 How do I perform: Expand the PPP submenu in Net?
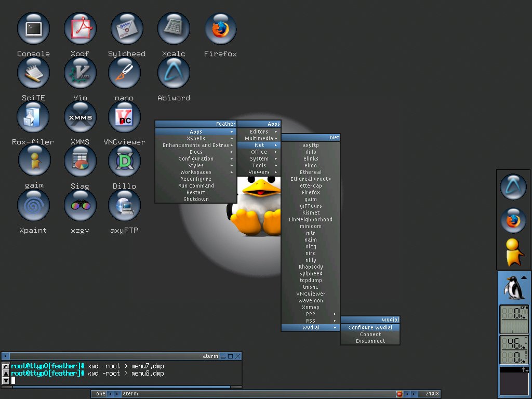pyautogui.click(x=311, y=314)
